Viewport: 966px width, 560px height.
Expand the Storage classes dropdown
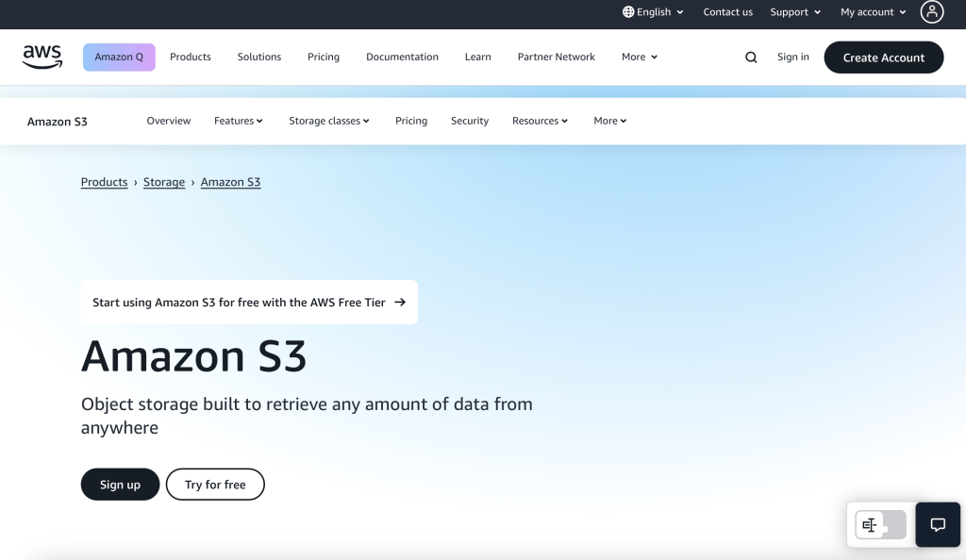point(329,121)
